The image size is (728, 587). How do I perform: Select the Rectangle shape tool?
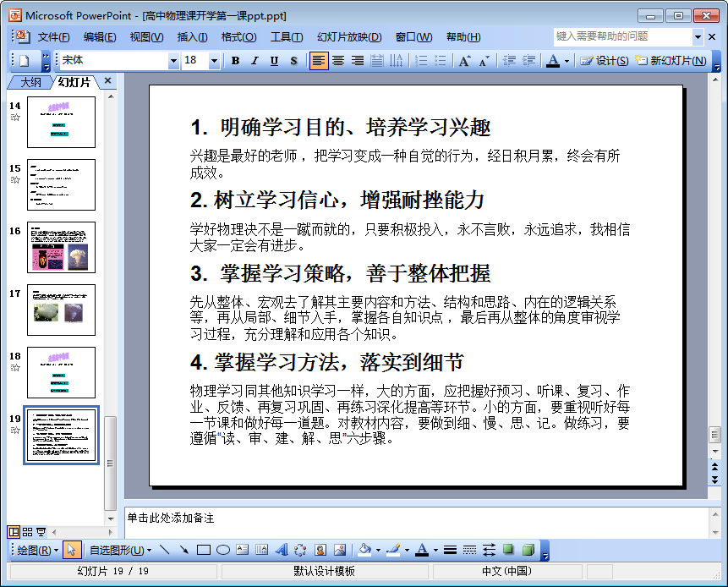click(x=204, y=551)
